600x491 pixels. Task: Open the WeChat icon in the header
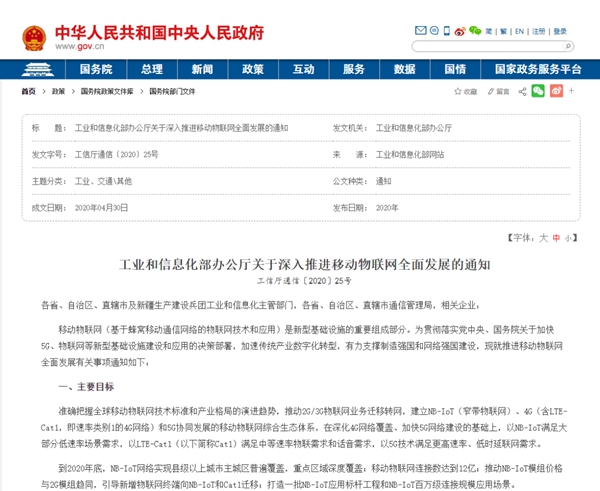pyautogui.click(x=475, y=31)
